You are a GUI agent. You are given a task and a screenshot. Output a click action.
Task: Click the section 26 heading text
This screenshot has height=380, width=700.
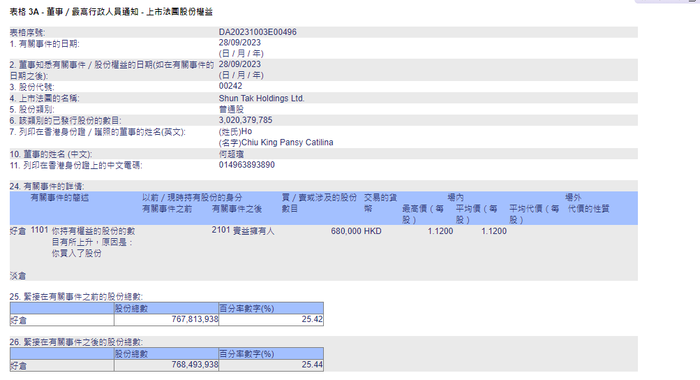tap(76, 342)
